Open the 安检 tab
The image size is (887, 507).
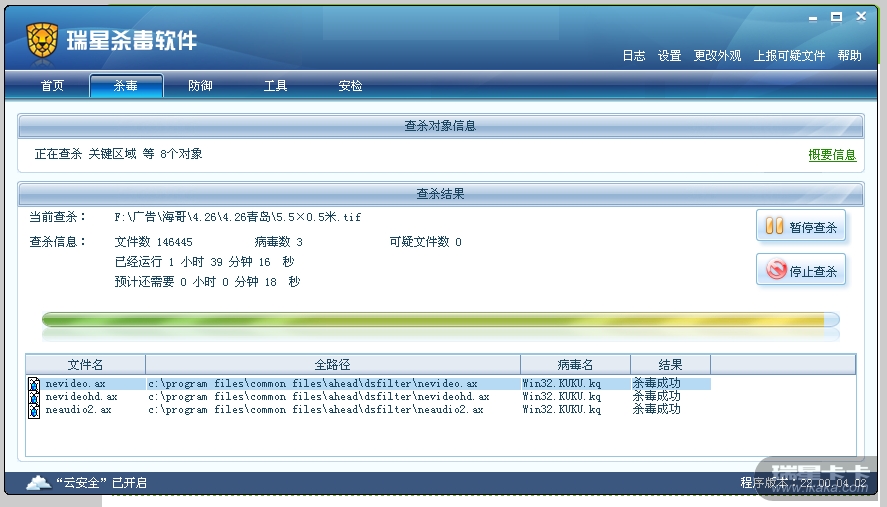(350, 85)
